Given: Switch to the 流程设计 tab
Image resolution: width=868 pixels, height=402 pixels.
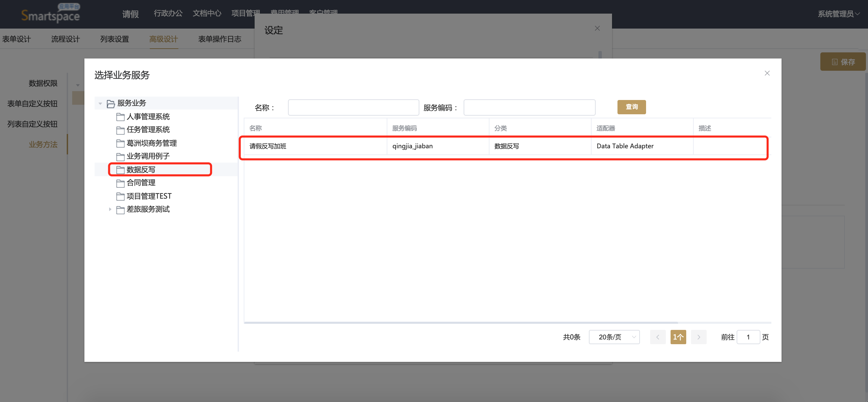Looking at the screenshot, I should (x=65, y=39).
